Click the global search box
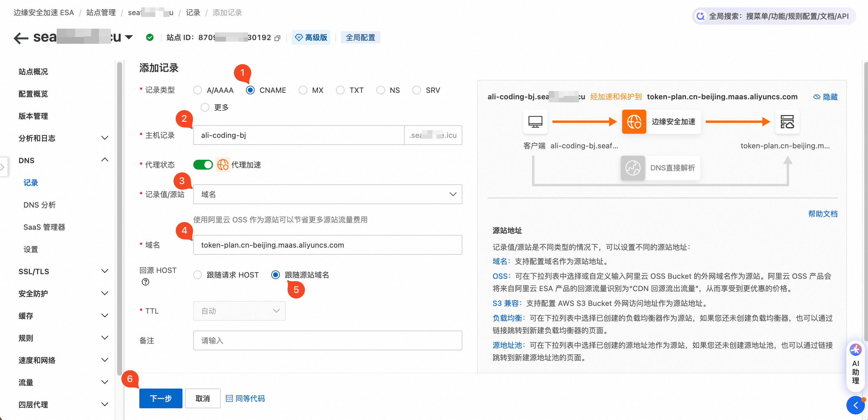This screenshot has width=868, height=420. pos(774,16)
